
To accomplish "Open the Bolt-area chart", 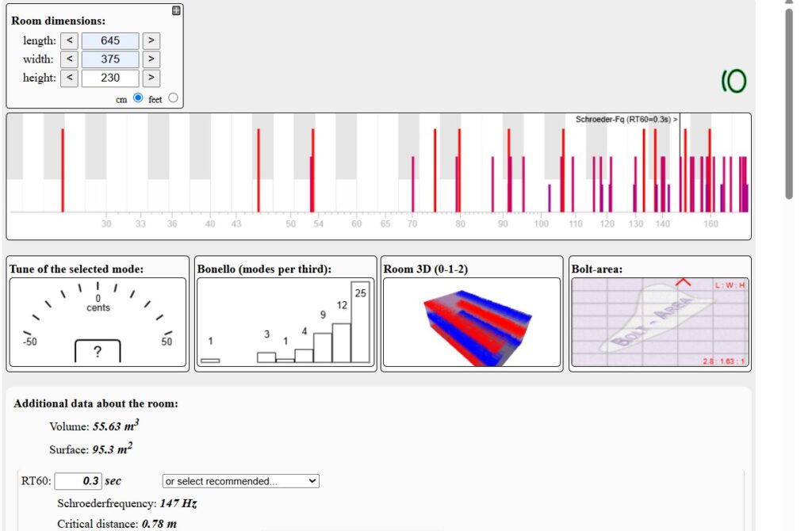I will coord(660,322).
